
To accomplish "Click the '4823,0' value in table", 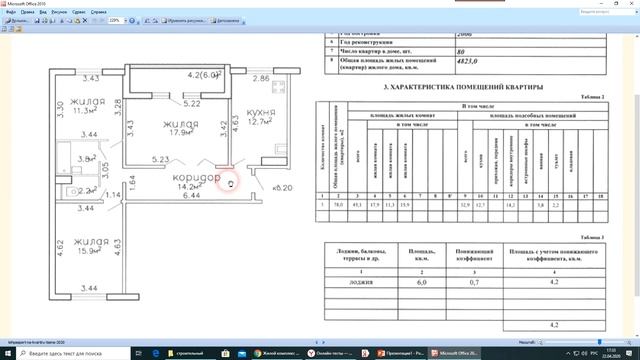I will (x=467, y=61).
